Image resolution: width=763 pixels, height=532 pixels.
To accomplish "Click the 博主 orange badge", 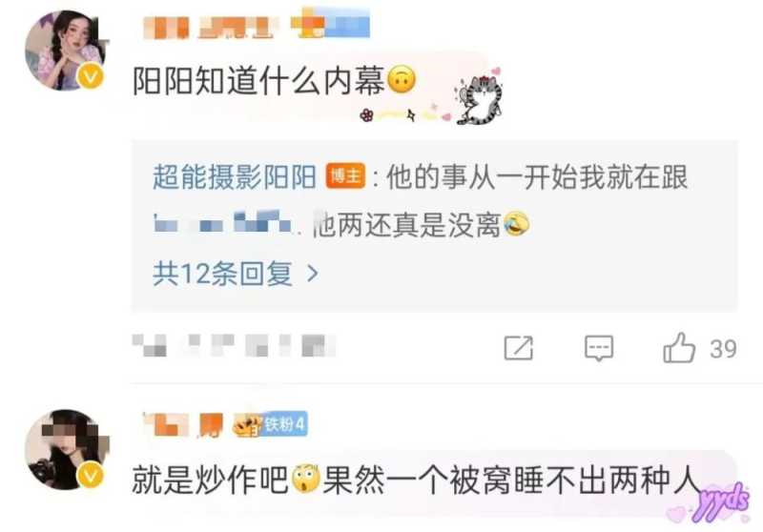I will [345, 176].
